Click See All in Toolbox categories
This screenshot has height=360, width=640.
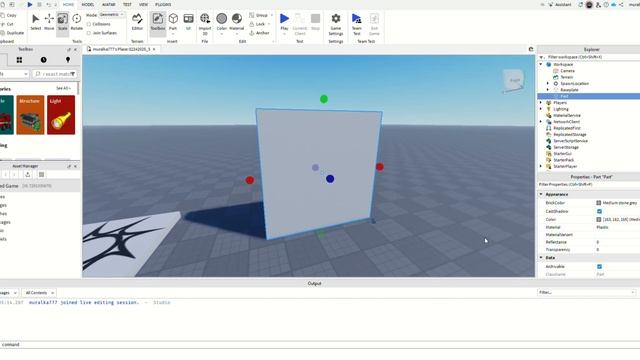tap(63, 89)
